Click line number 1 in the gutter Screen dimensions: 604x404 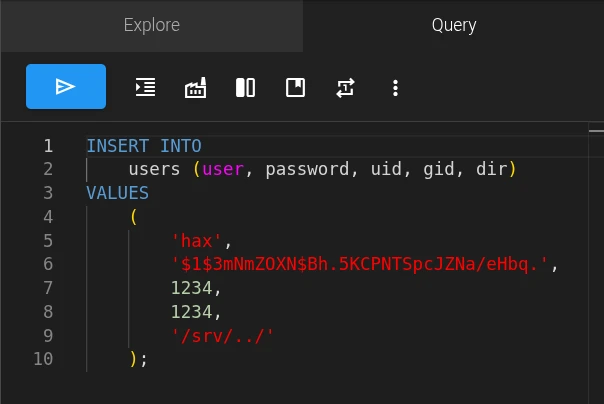pyautogui.click(x=48, y=146)
